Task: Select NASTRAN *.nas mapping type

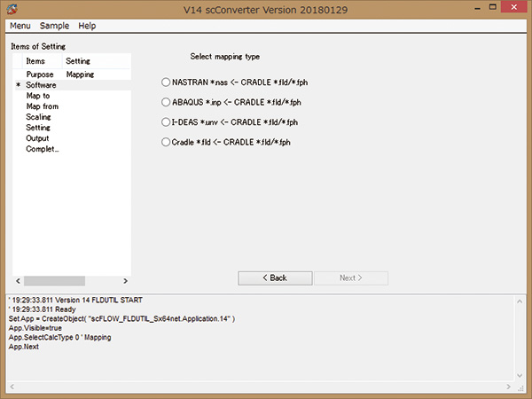Action: (x=235, y=82)
